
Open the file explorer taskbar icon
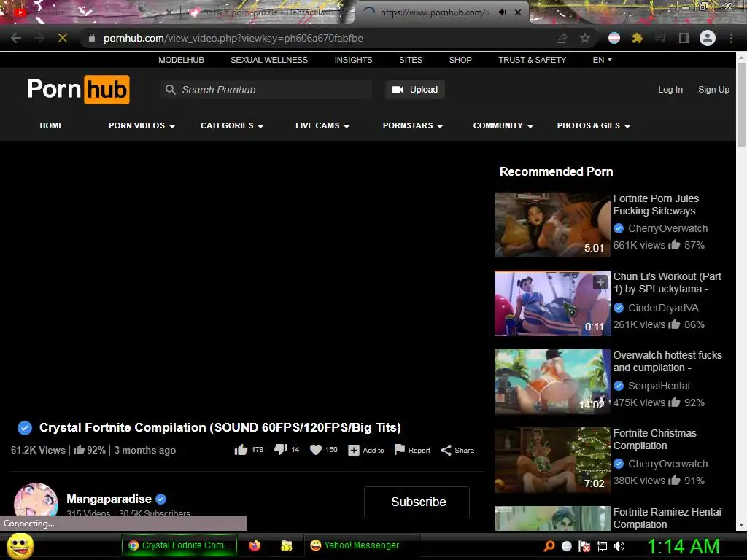click(x=286, y=545)
